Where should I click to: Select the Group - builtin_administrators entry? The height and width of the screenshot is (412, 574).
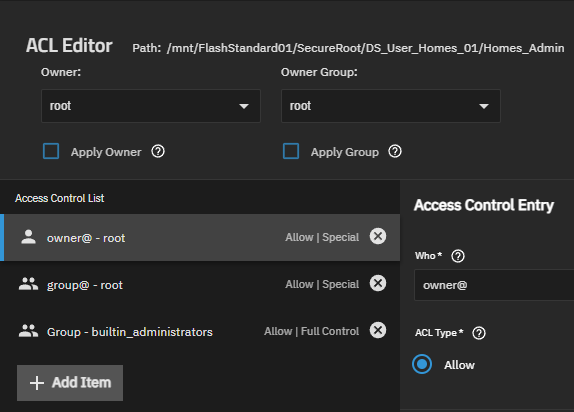(200, 331)
